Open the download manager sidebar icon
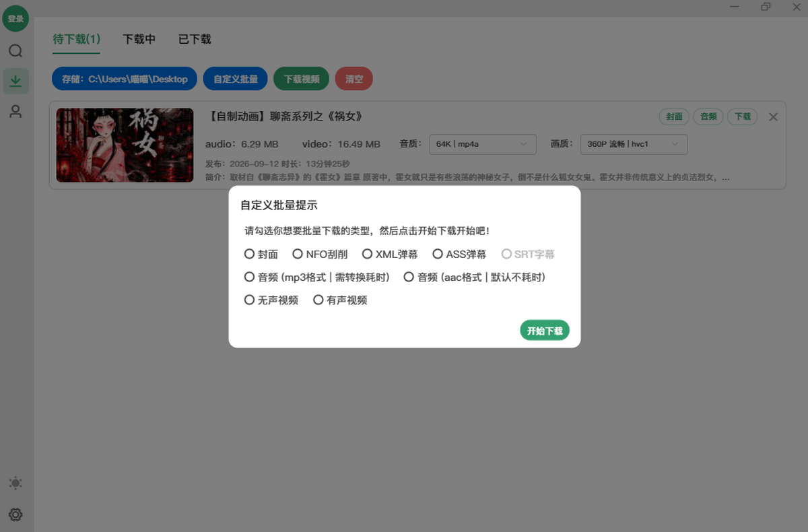 15,81
